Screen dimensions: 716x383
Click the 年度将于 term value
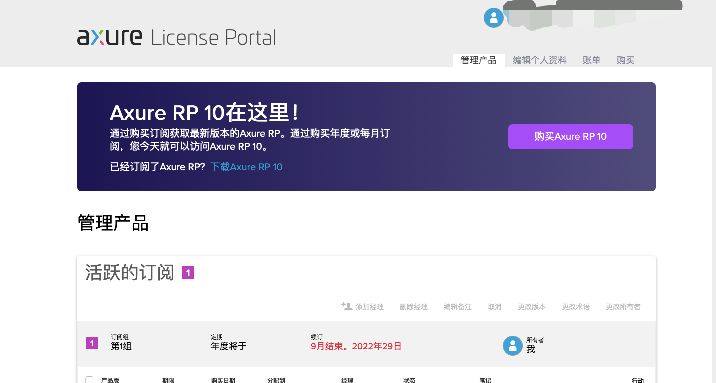228,346
